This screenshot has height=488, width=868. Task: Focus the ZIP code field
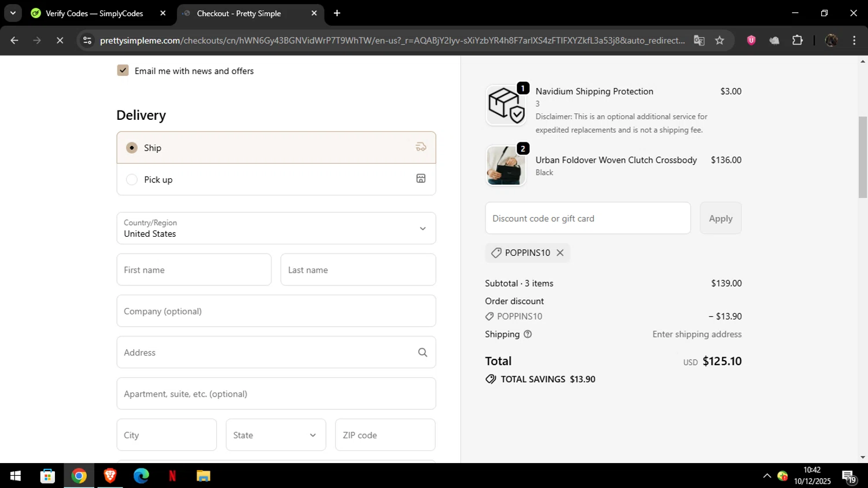pos(385,435)
